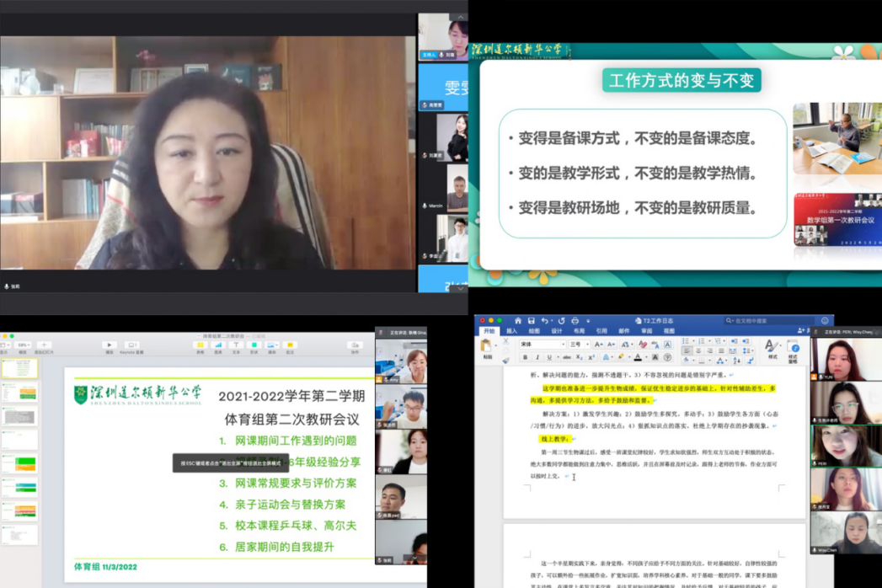Click Share button in Word ribbon

tap(802, 331)
